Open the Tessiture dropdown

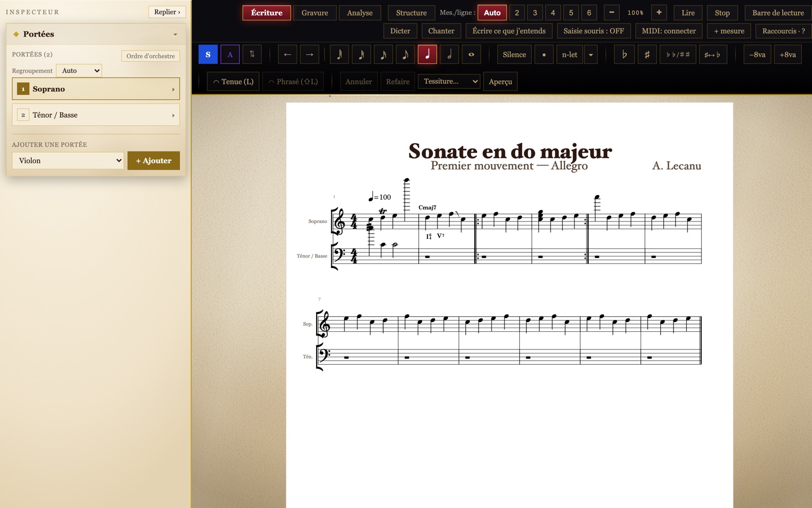tap(449, 81)
